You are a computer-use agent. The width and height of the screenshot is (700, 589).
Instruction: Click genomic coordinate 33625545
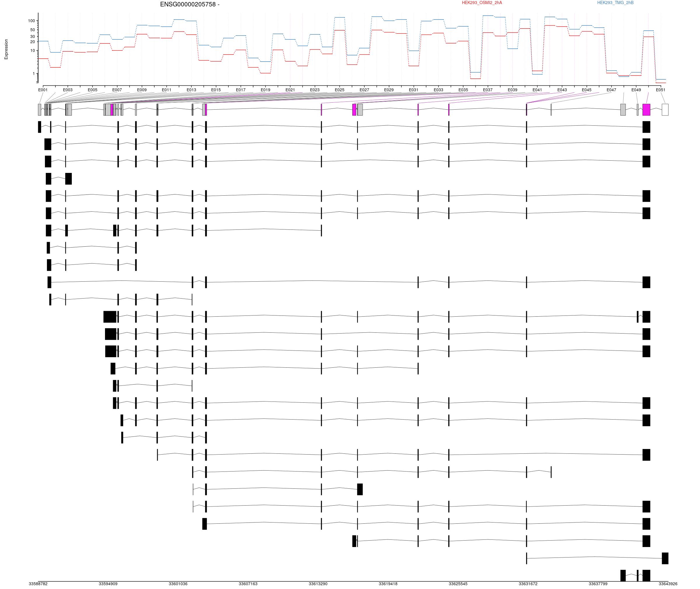pyautogui.click(x=458, y=584)
